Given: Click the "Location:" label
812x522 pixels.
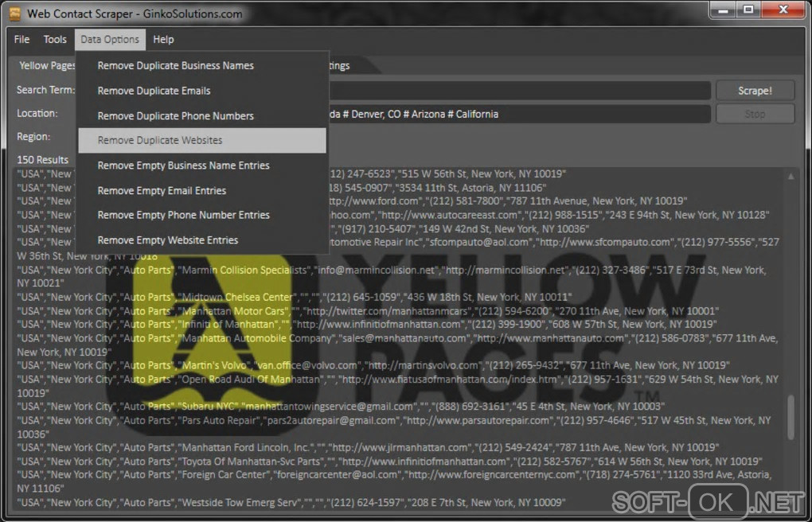Looking at the screenshot, I should tap(37, 114).
